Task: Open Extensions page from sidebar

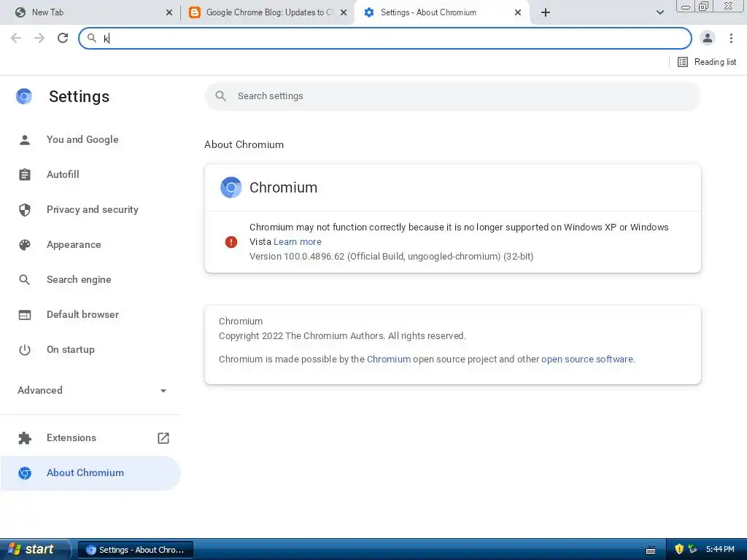Action: tap(90, 438)
